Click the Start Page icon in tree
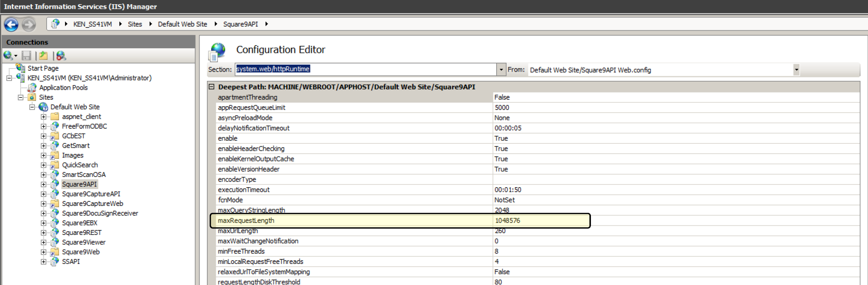The height and width of the screenshot is (285, 868). click(21, 68)
